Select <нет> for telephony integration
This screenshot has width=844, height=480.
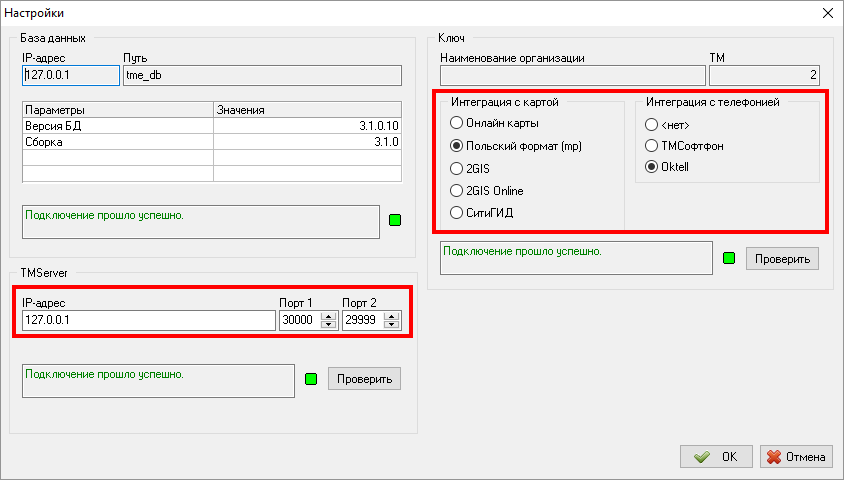tap(652, 123)
